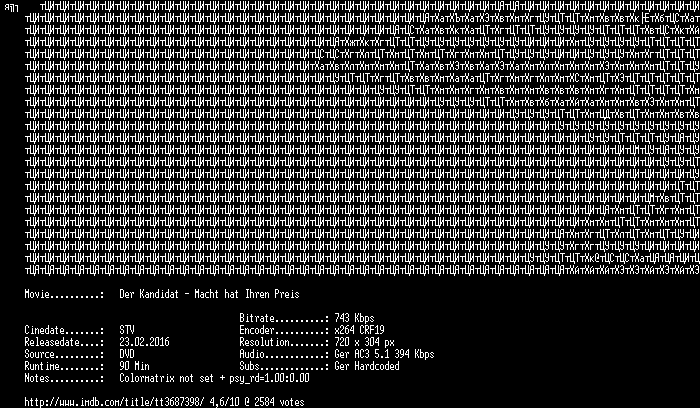Click the STV cinedate value

click(127, 330)
